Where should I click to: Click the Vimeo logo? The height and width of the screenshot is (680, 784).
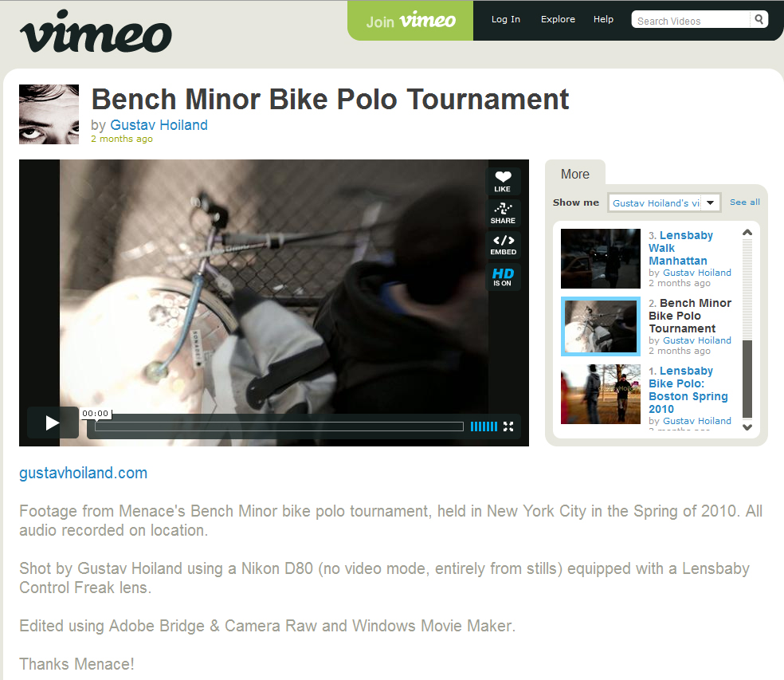(96, 32)
